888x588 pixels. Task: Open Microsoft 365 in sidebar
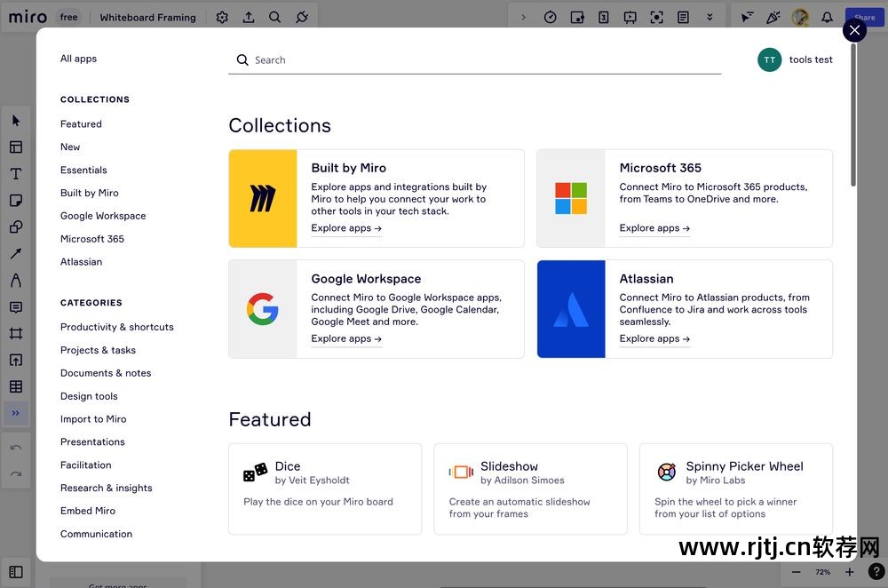pos(92,239)
